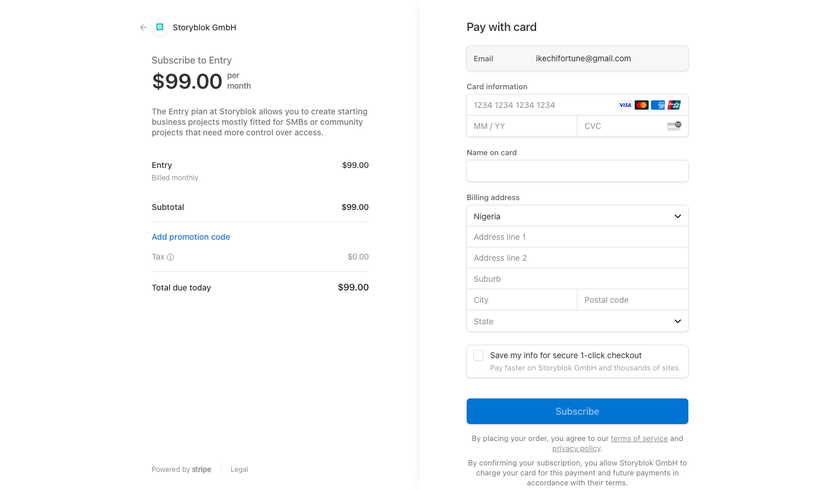Enable save info for 1-click checkout

(x=479, y=355)
